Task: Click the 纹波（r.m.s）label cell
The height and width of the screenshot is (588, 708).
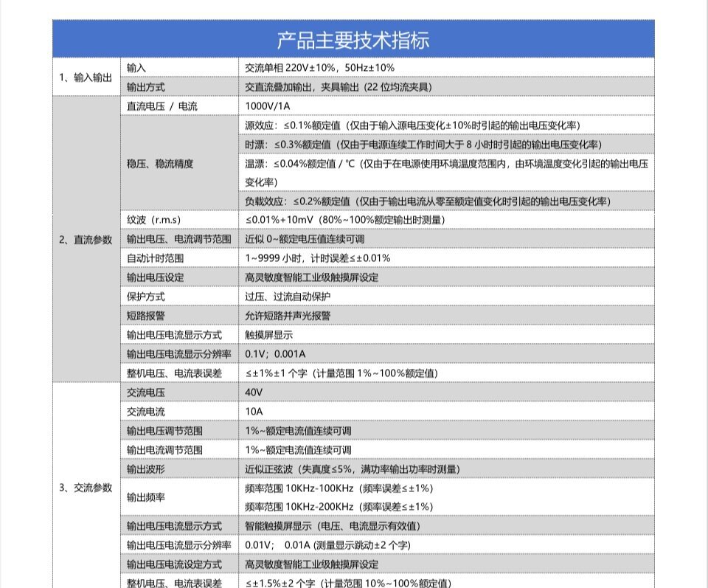Action: tap(179, 220)
